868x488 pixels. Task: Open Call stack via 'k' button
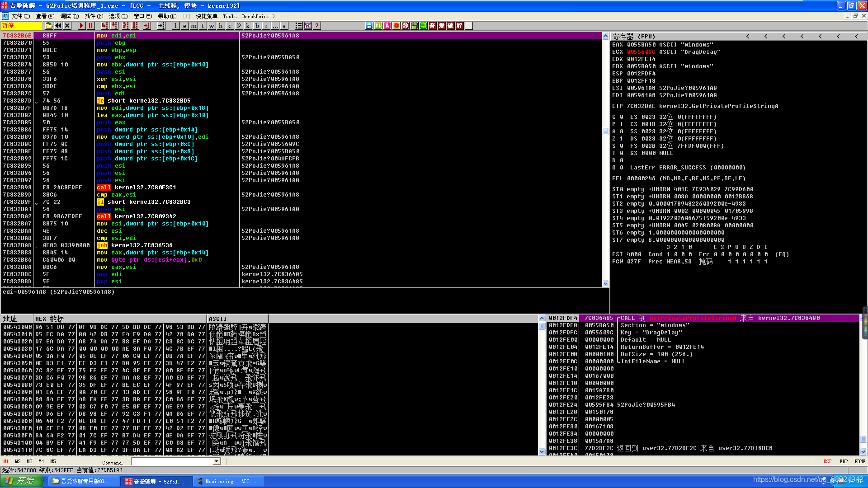click(248, 26)
